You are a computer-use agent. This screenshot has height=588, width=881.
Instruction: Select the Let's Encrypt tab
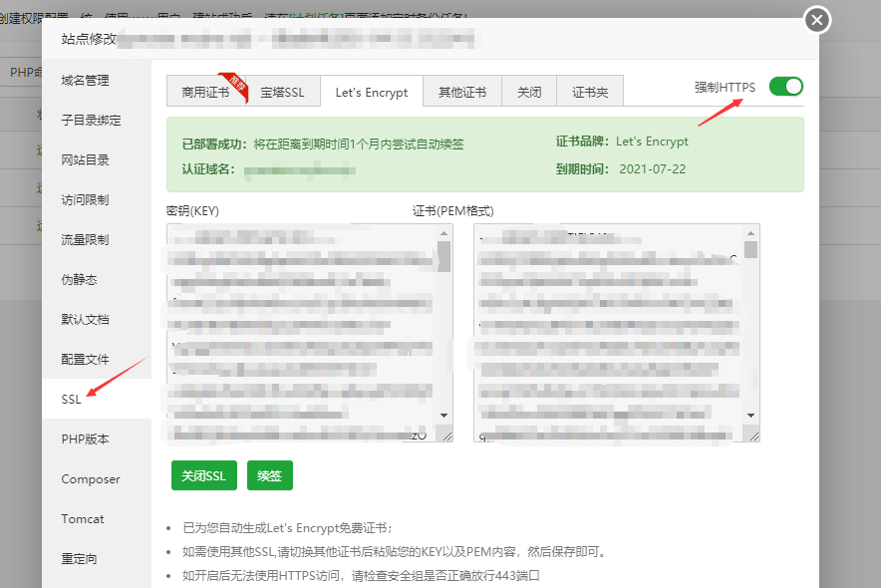pos(371,92)
